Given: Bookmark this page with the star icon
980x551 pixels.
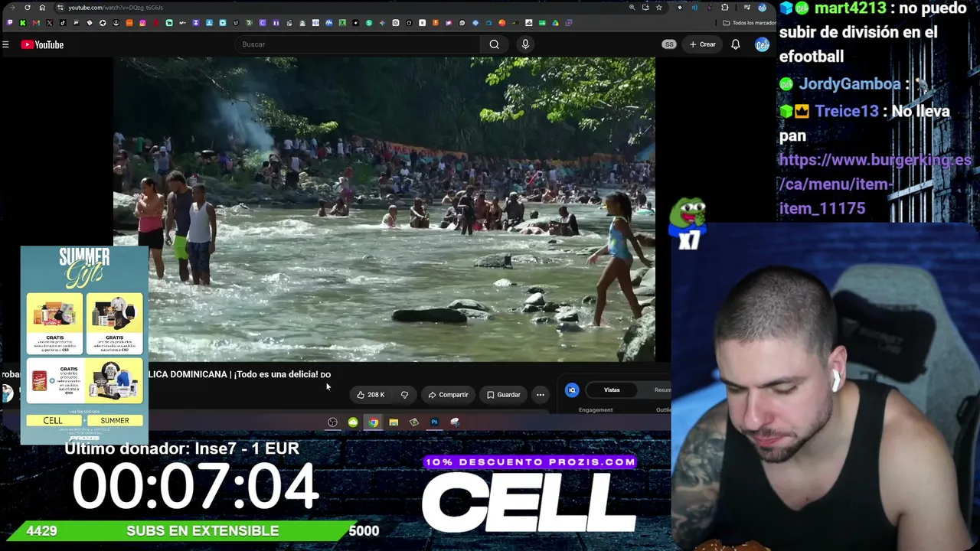Looking at the screenshot, I should 658,8.
